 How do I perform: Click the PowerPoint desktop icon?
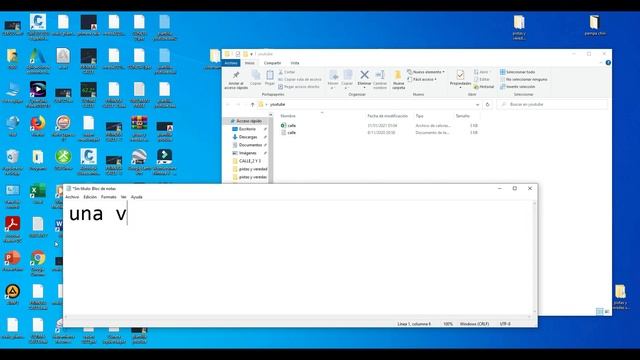pos(12,258)
